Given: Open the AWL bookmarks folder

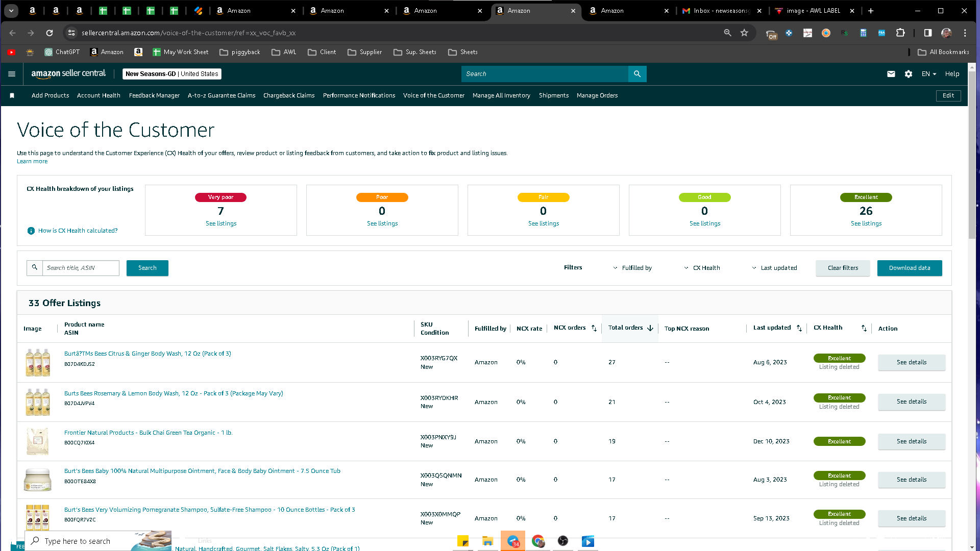Looking at the screenshot, I should (284, 52).
